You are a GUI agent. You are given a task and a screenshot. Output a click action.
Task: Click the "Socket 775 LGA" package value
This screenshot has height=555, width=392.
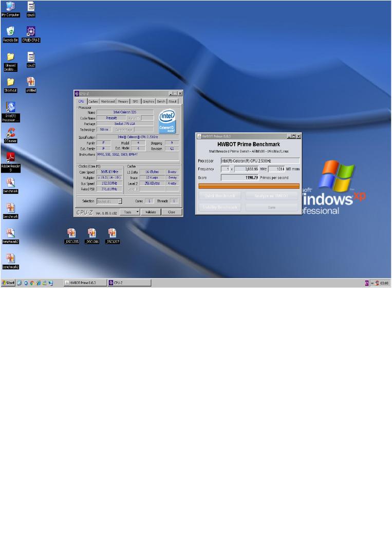point(125,124)
